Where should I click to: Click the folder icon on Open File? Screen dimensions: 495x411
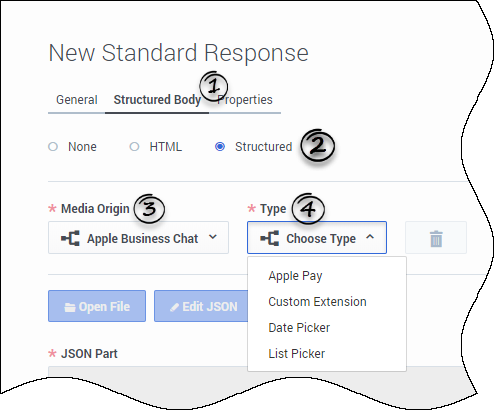click(x=70, y=307)
